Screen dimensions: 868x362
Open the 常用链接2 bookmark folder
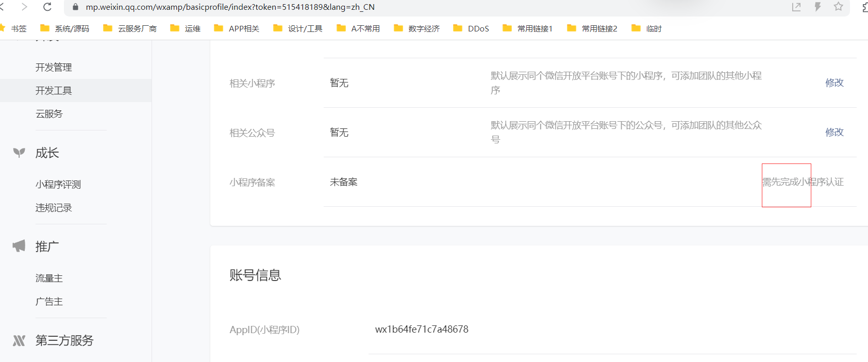click(x=592, y=28)
